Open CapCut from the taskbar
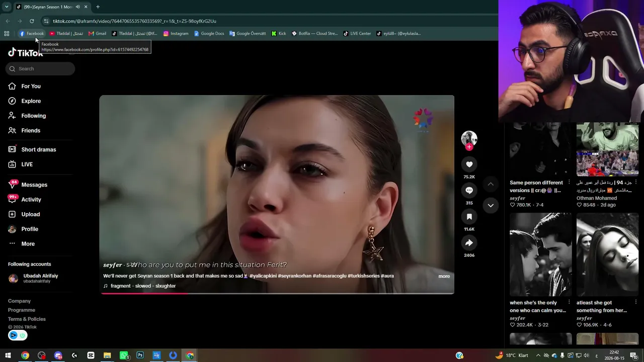Screen dimensions: 644x362 91,355
